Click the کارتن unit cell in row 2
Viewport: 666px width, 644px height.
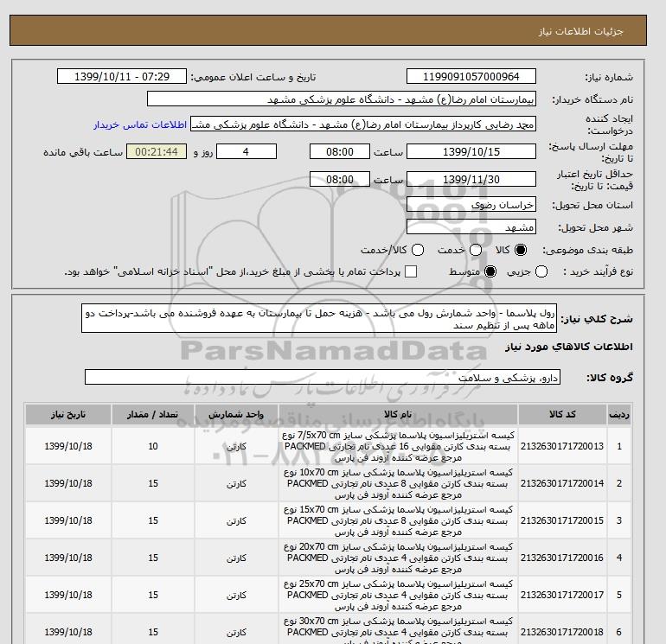(x=236, y=483)
